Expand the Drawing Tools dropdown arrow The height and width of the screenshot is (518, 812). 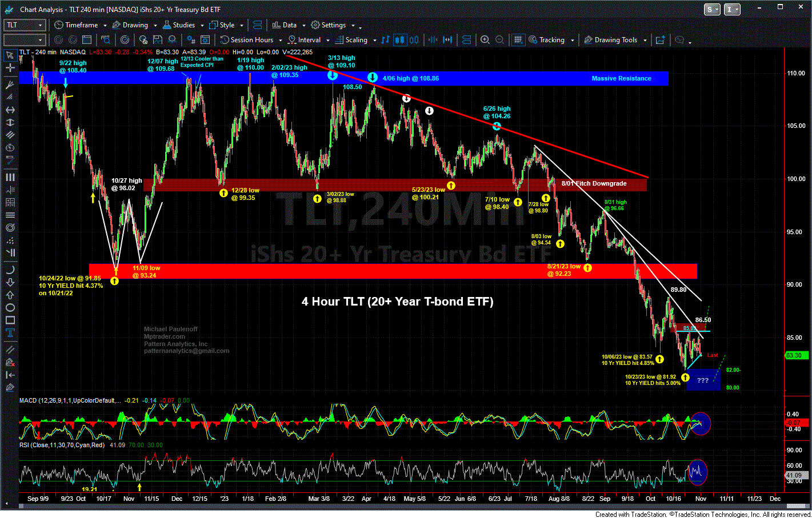click(645, 41)
